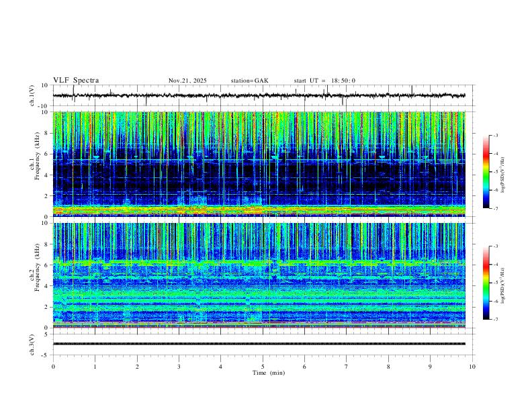The image size is (532, 411).
Task: Click the "-4" label on lower colorbar
Action: pyautogui.click(x=496, y=265)
